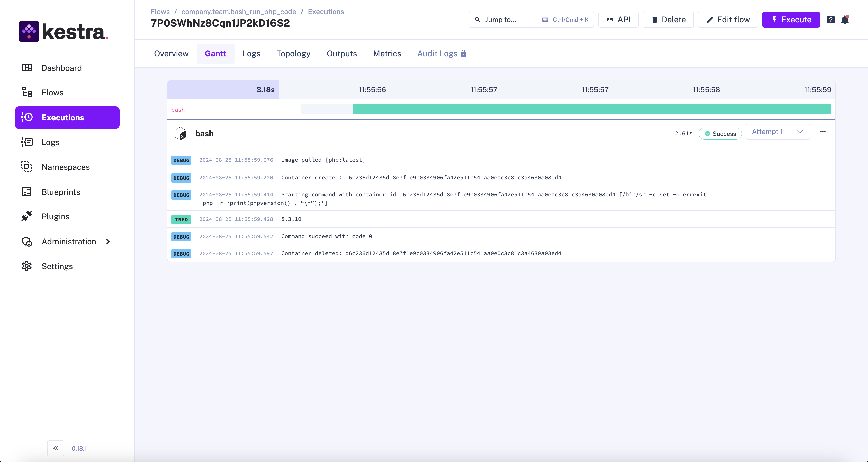The height and width of the screenshot is (462, 868).
Task: Open the Dashboard from the sidebar
Action: coord(62,68)
